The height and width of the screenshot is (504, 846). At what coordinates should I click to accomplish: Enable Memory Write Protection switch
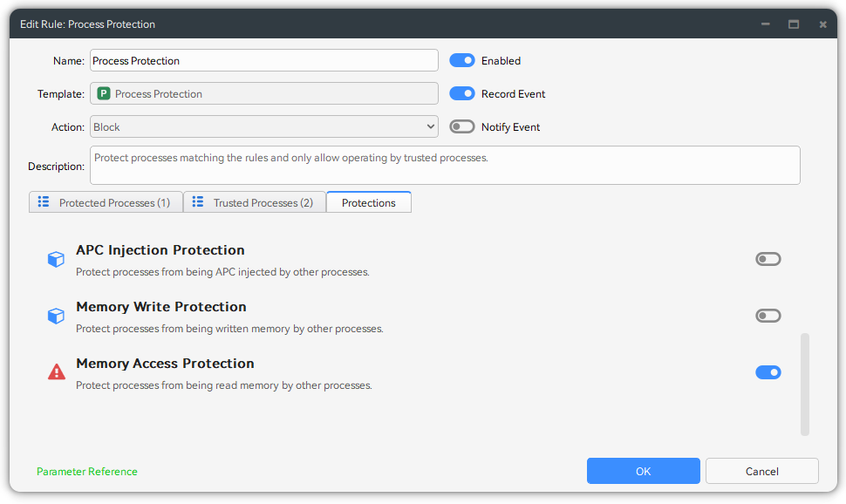[768, 316]
